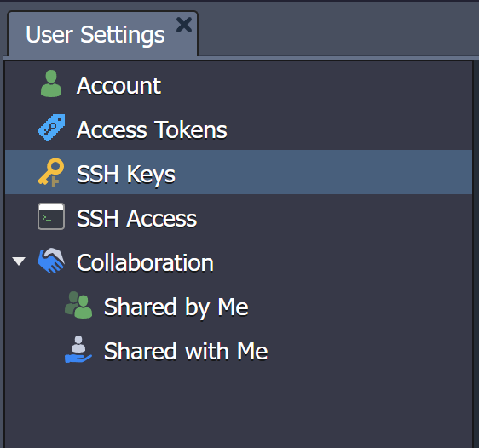Select the SSH Keys label
This screenshot has height=448, width=479.
126,175
